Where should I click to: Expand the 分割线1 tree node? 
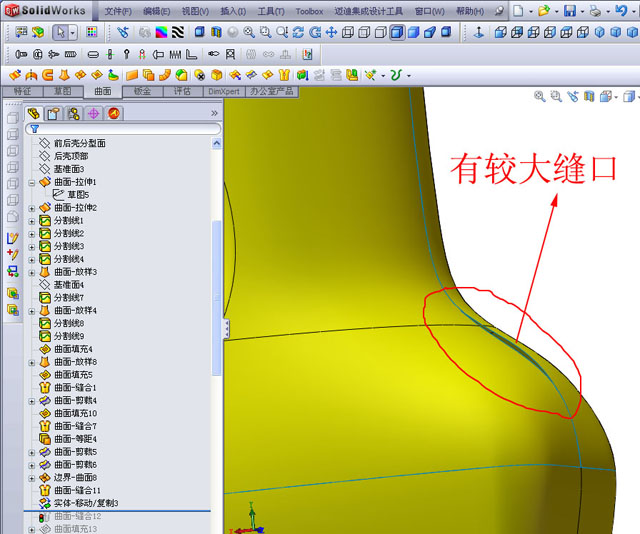(32, 221)
